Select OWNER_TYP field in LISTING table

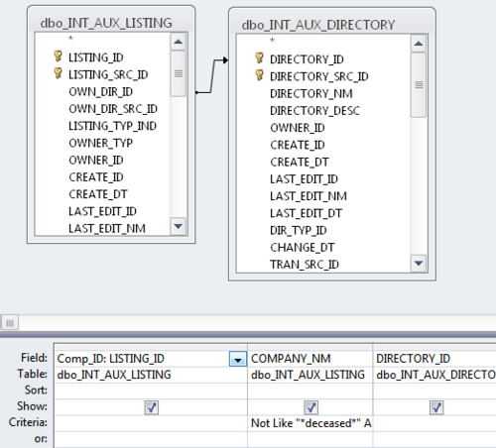point(101,143)
